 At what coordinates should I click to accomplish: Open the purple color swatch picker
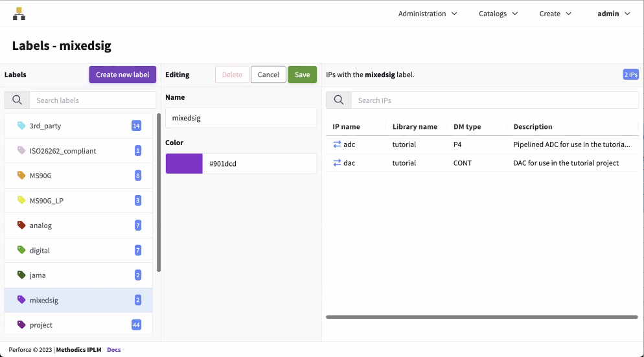pyautogui.click(x=184, y=164)
